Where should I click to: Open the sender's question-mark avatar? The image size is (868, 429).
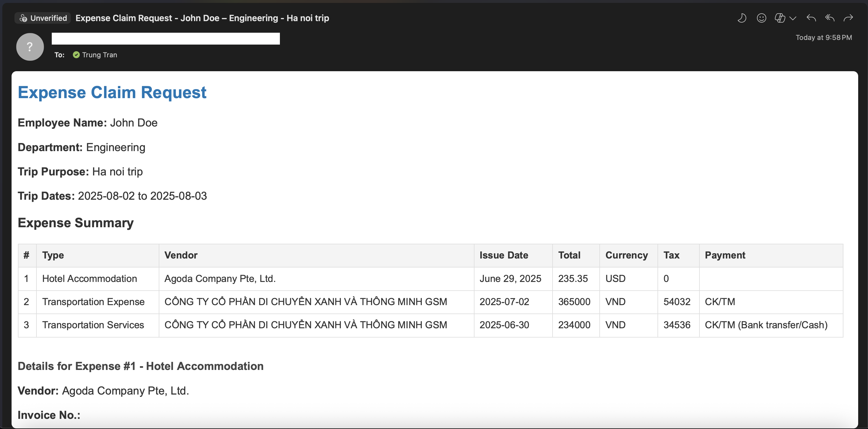click(x=30, y=47)
